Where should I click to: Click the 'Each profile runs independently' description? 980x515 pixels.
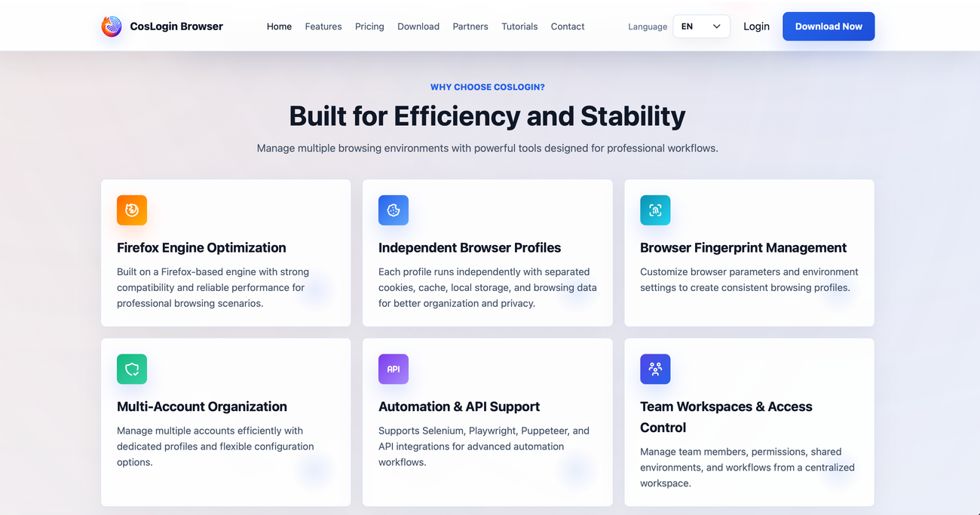pos(488,287)
